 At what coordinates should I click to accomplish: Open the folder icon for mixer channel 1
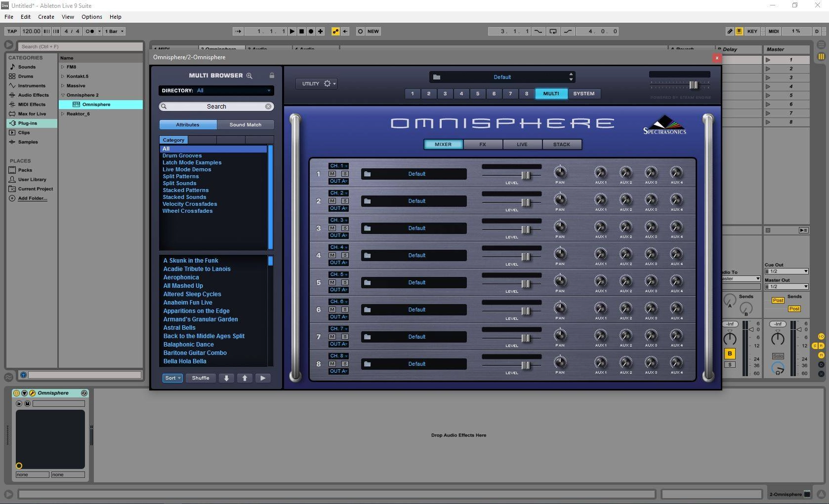pos(367,174)
